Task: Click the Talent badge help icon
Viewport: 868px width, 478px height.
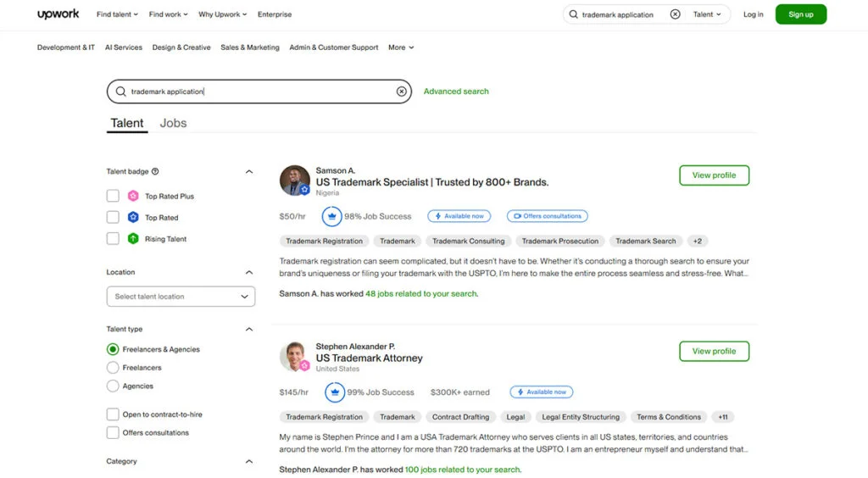Action: (x=155, y=171)
